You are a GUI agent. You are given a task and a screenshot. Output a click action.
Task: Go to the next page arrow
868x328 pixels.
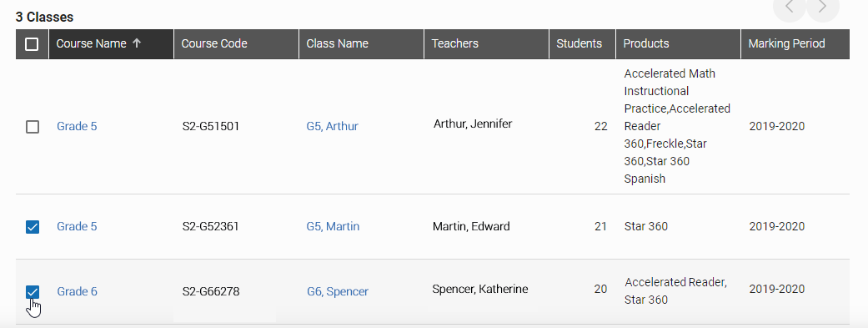823,8
